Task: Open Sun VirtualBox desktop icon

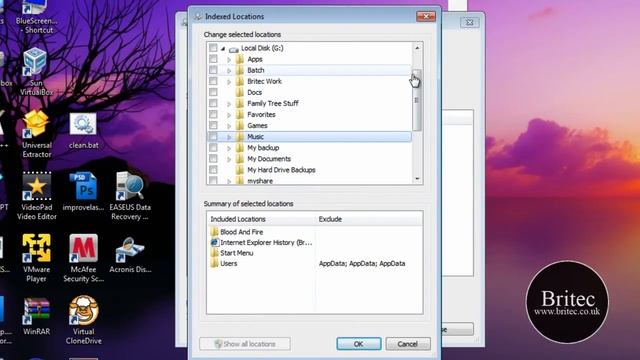Action: coord(36,71)
